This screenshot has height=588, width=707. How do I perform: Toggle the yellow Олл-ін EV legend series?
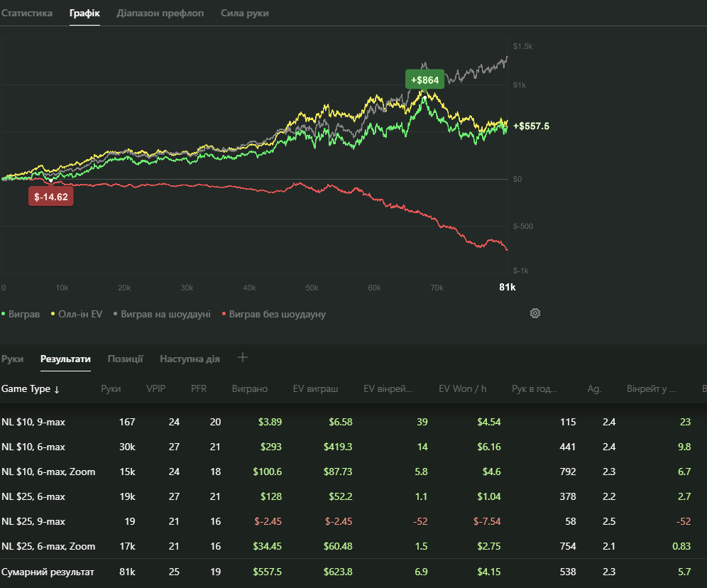[77, 314]
